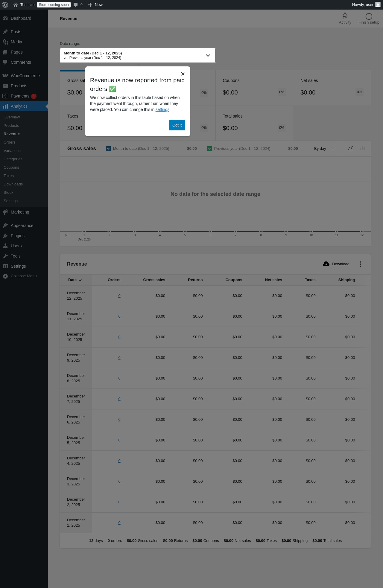This screenshot has height=588, width=383.
Task: Click the chart data point for day 12
Action: (362, 231)
